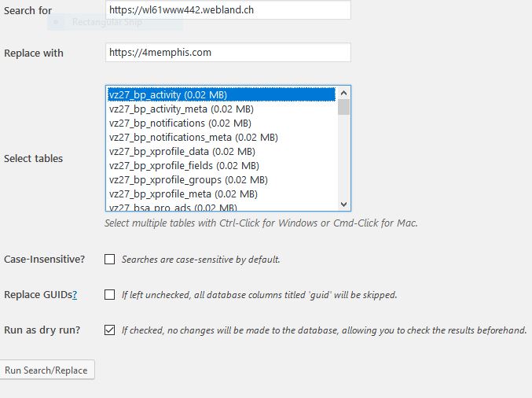Enable the Case-Insensitive checkbox

click(110, 260)
